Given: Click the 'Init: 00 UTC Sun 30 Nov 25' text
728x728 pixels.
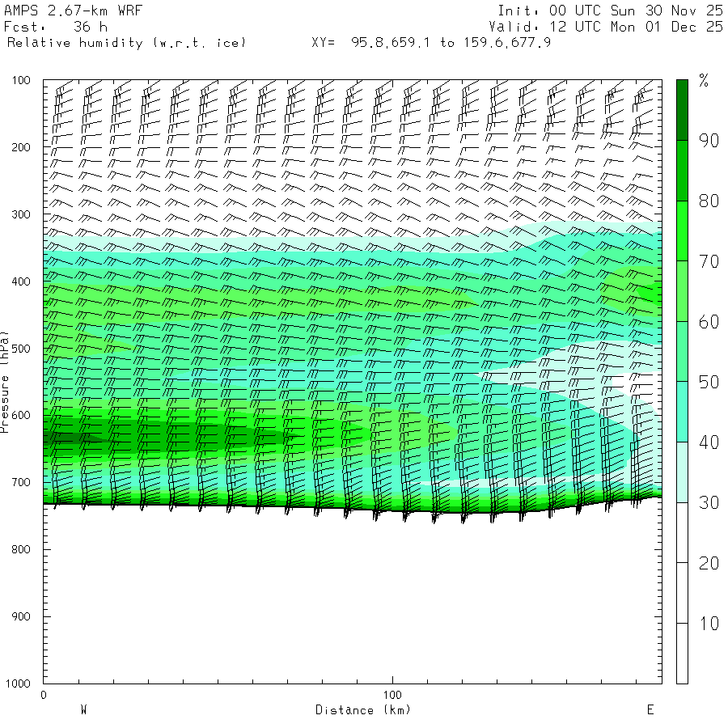Looking at the screenshot, I should 610,11.
